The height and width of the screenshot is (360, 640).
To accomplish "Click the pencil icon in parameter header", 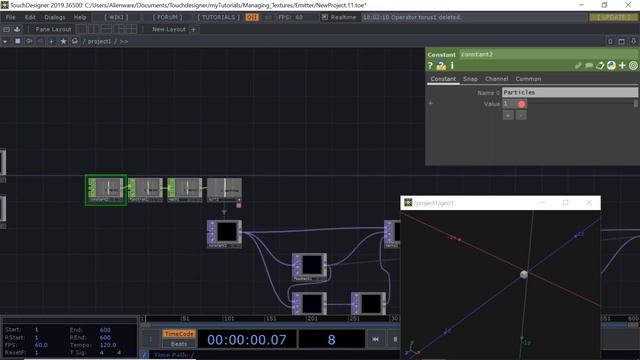I will pyautogui.click(x=578, y=65).
